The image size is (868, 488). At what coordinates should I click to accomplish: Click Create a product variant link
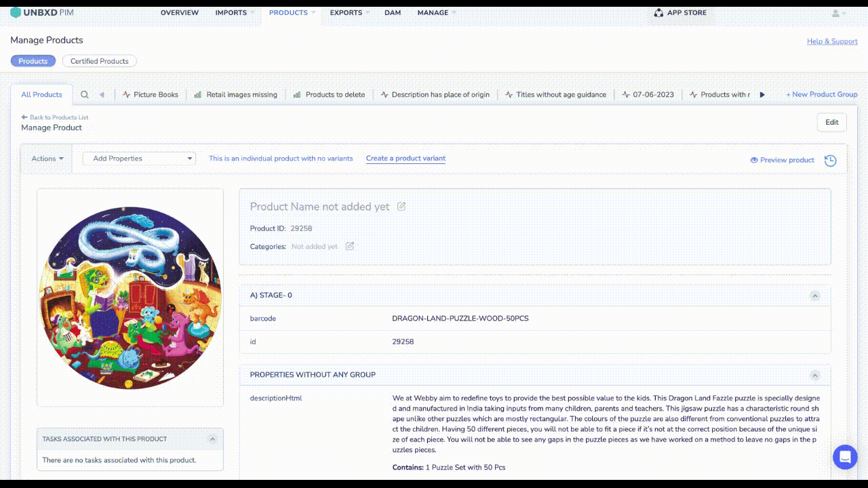(406, 159)
